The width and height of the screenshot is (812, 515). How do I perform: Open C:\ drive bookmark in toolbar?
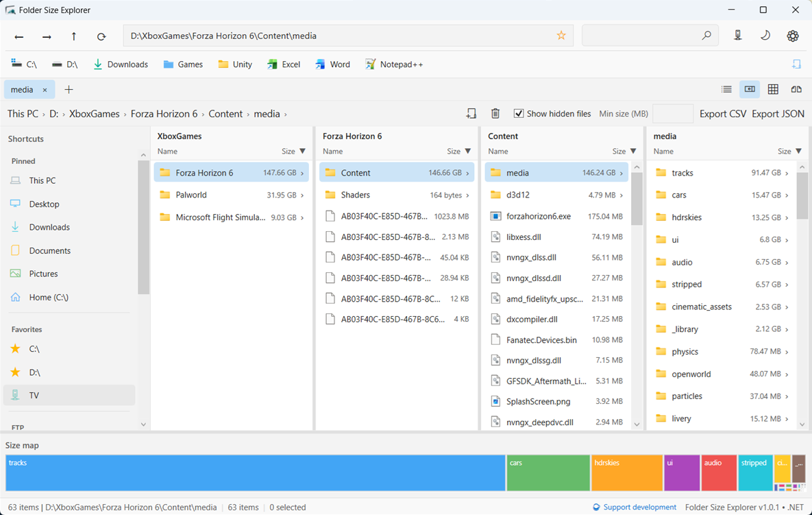click(24, 64)
